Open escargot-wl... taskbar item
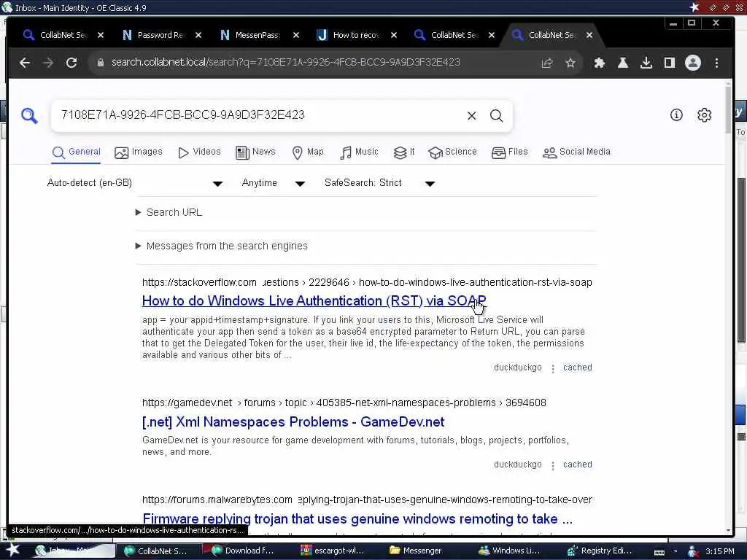The width and height of the screenshot is (747, 560). [332, 551]
